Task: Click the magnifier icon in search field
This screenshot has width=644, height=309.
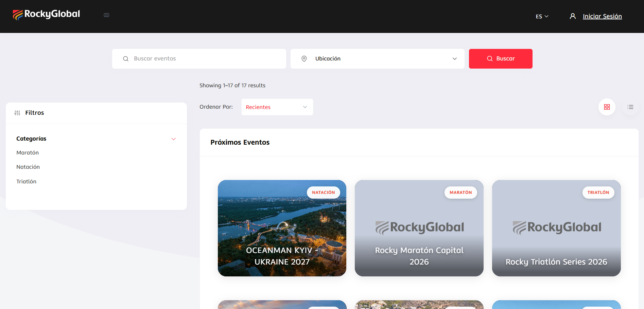Action: click(x=126, y=59)
